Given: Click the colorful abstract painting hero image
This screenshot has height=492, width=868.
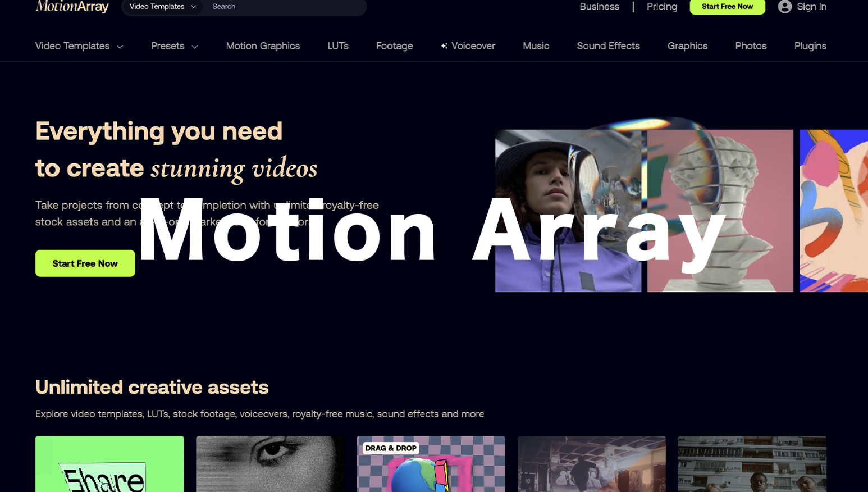Looking at the screenshot, I should 834,211.
